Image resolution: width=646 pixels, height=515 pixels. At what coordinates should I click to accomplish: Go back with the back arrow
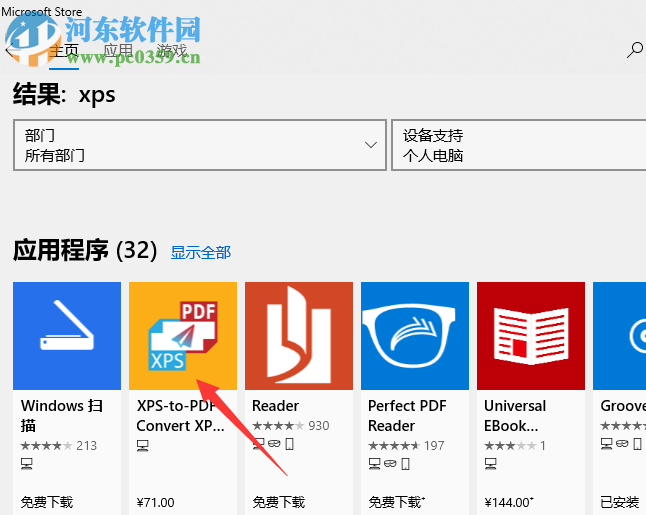coord(10,51)
